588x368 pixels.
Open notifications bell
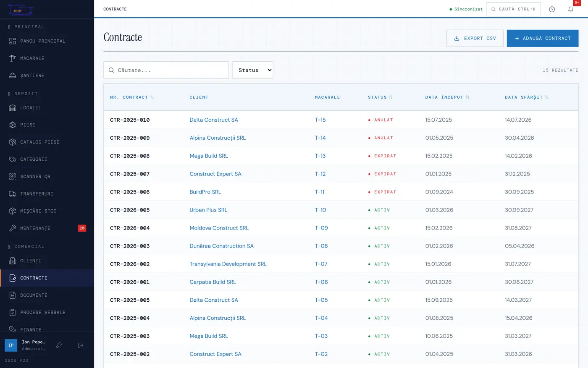[x=571, y=9]
